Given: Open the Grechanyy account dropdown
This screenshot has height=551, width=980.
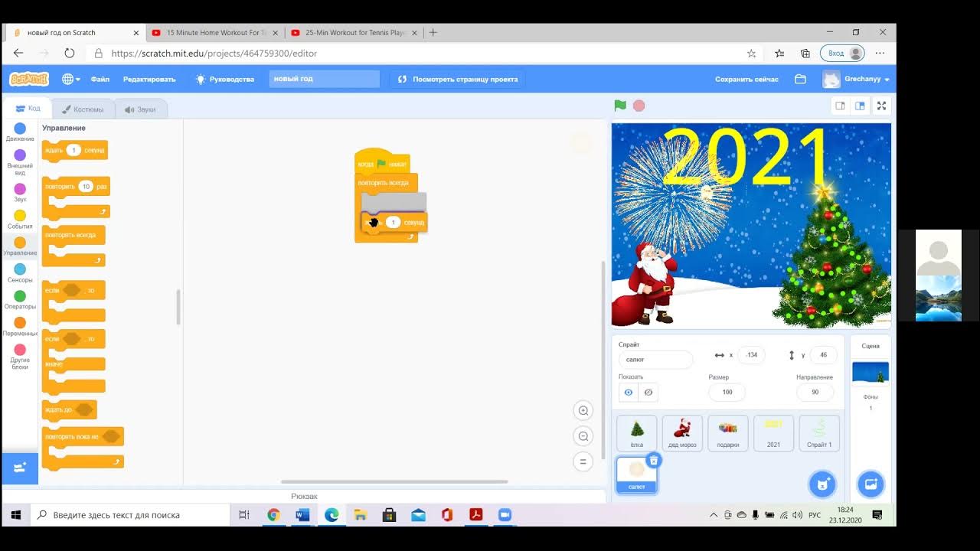Looking at the screenshot, I should tap(856, 79).
